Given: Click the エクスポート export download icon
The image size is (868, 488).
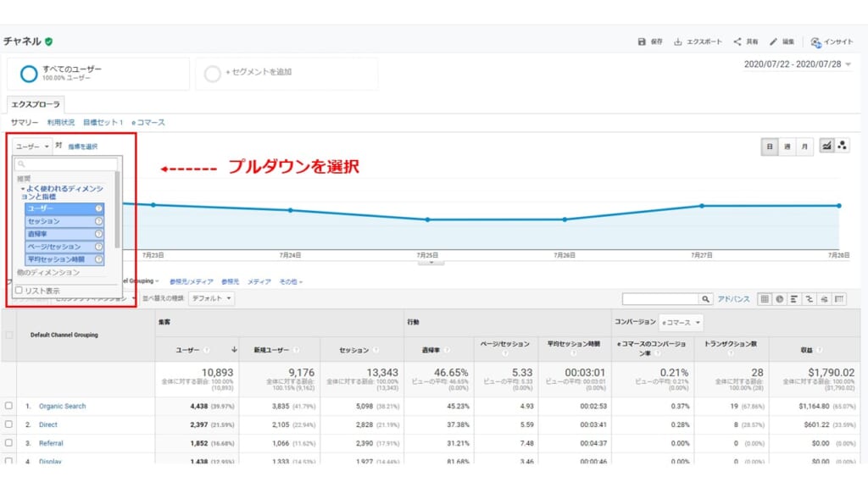Looking at the screenshot, I should [x=677, y=42].
